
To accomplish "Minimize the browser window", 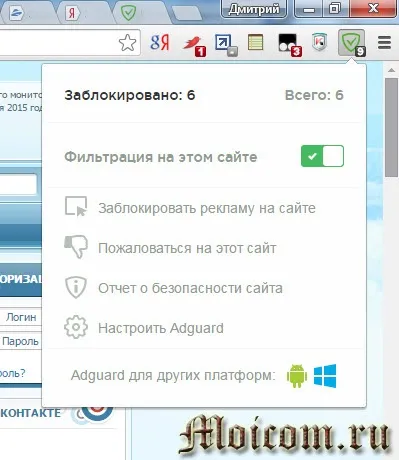I will [x=309, y=9].
